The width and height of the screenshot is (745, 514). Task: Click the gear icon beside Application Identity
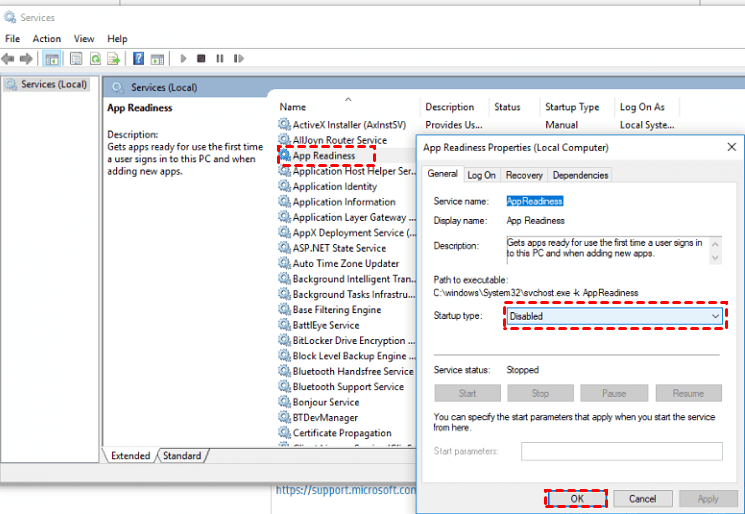tap(284, 186)
